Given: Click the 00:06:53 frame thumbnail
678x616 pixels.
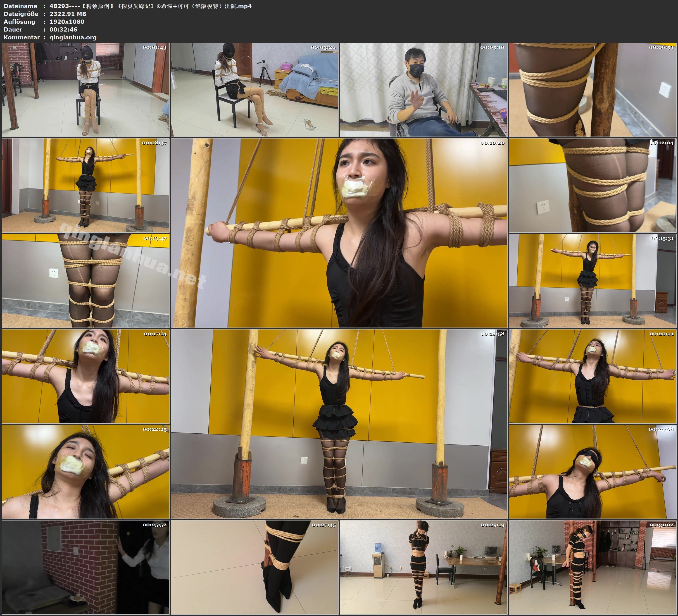Looking at the screenshot, I should [x=593, y=90].
